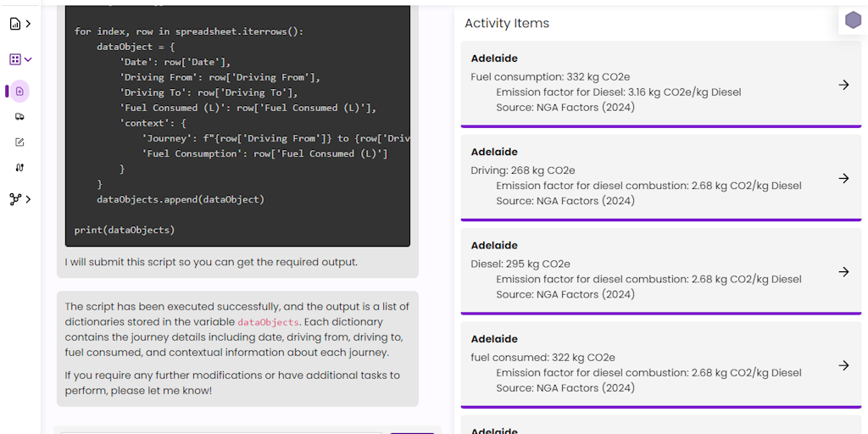Screen dimensions: 868x434
Task: Click the purple grid dashboard icon
Action: [15, 59]
